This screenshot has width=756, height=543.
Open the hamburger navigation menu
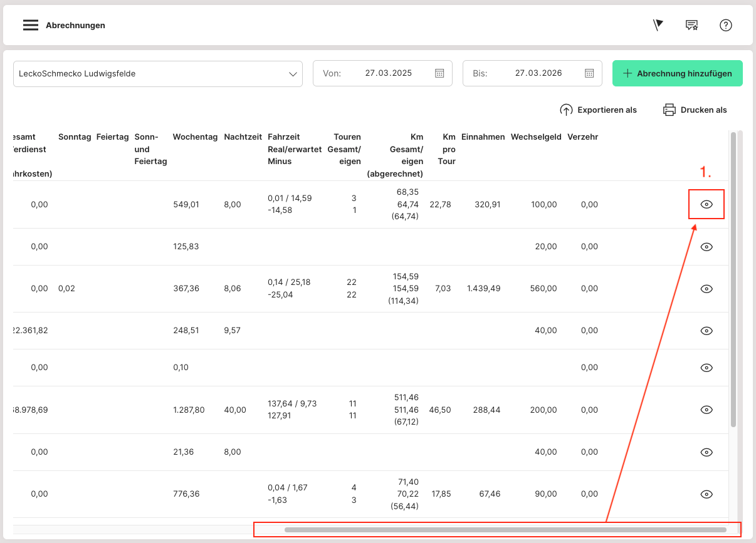pos(31,26)
